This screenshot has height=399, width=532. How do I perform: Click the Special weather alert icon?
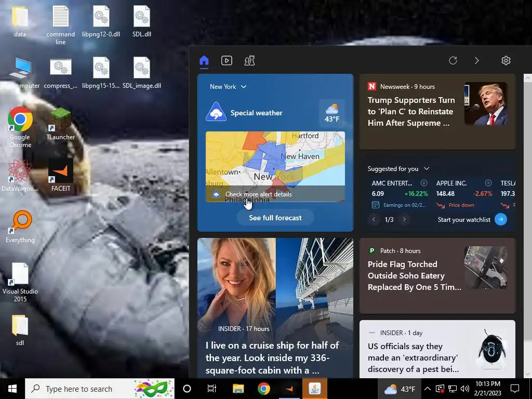point(216,112)
